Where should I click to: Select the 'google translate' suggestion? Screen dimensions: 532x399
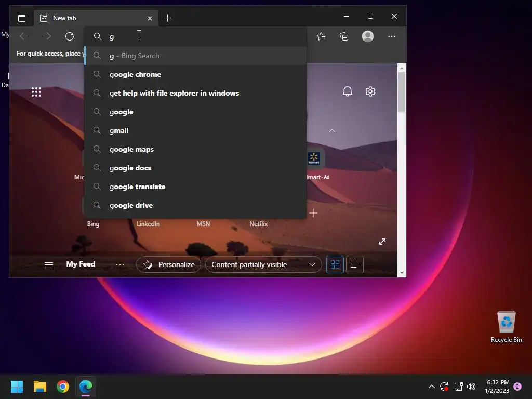(195, 187)
